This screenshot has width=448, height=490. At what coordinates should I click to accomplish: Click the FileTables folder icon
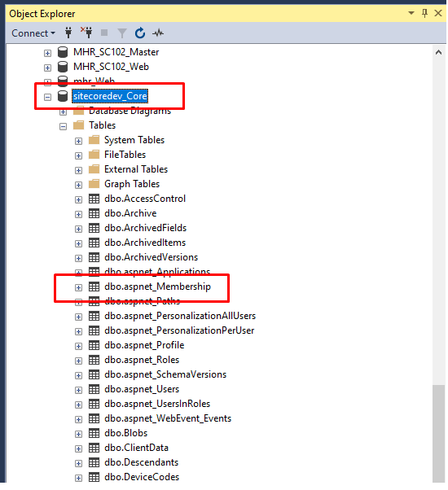point(94,155)
